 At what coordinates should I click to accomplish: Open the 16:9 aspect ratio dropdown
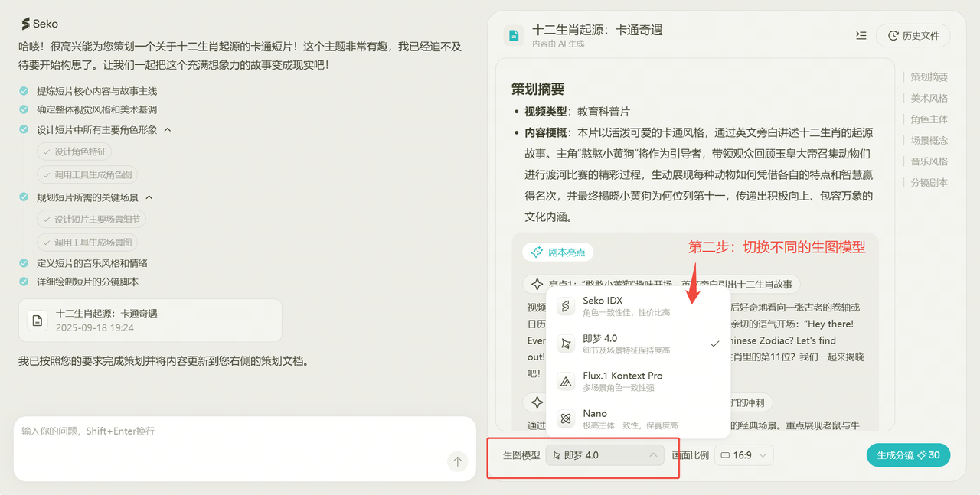pyautogui.click(x=743, y=455)
